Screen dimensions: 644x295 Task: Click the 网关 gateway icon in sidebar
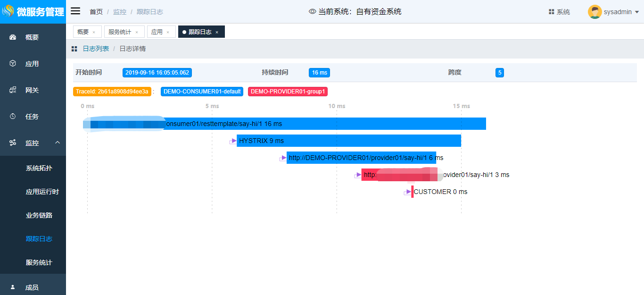coord(13,90)
